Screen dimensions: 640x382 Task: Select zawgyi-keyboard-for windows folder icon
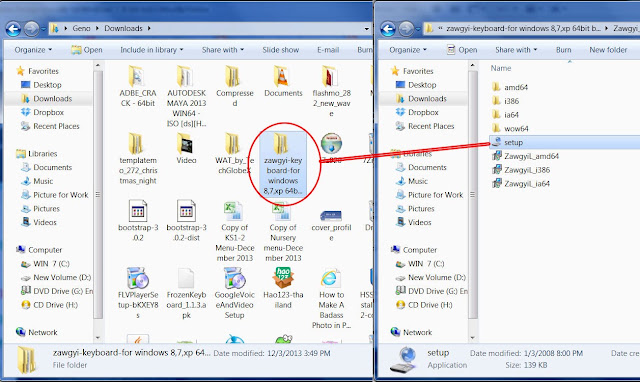(x=282, y=144)
